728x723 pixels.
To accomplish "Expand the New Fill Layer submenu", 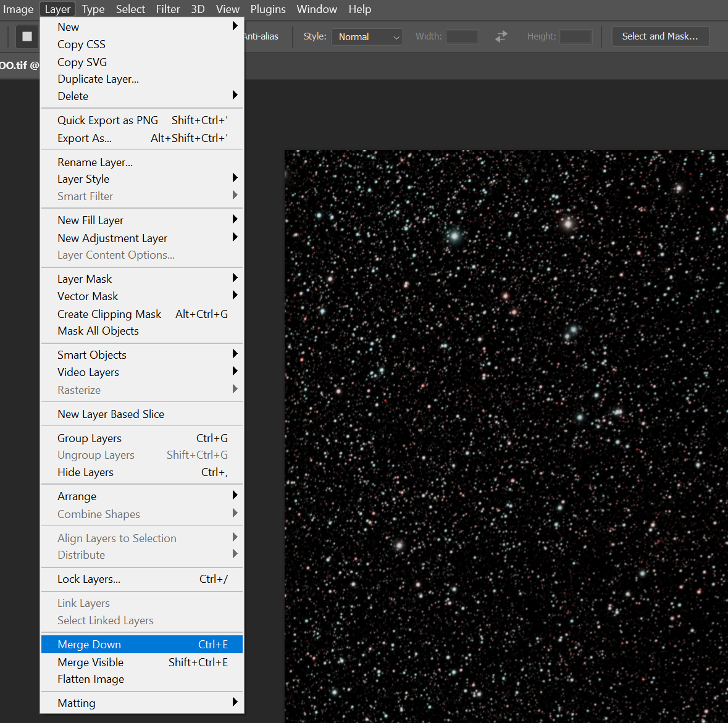I will pyautogui.click(x=142, y=220).
